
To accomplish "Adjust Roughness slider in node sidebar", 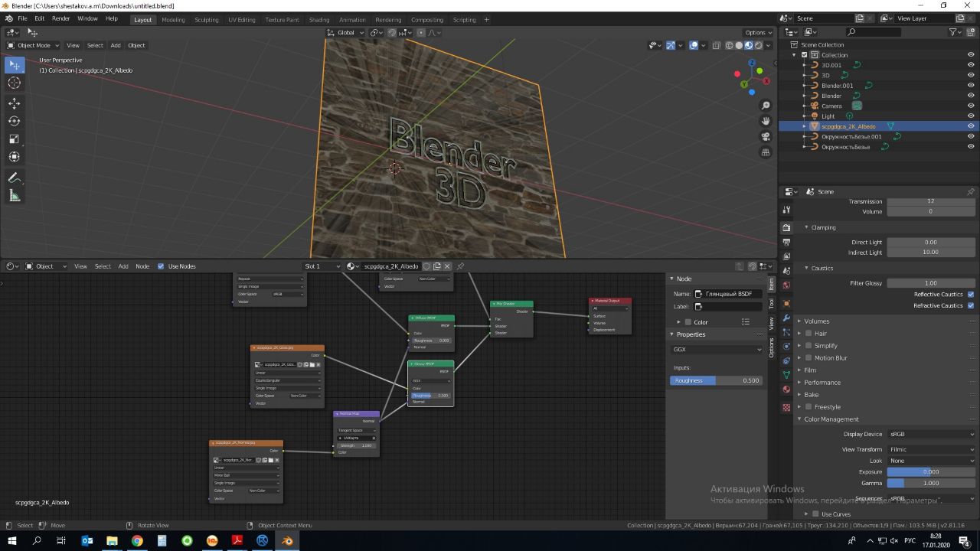I will coord(717,380).
